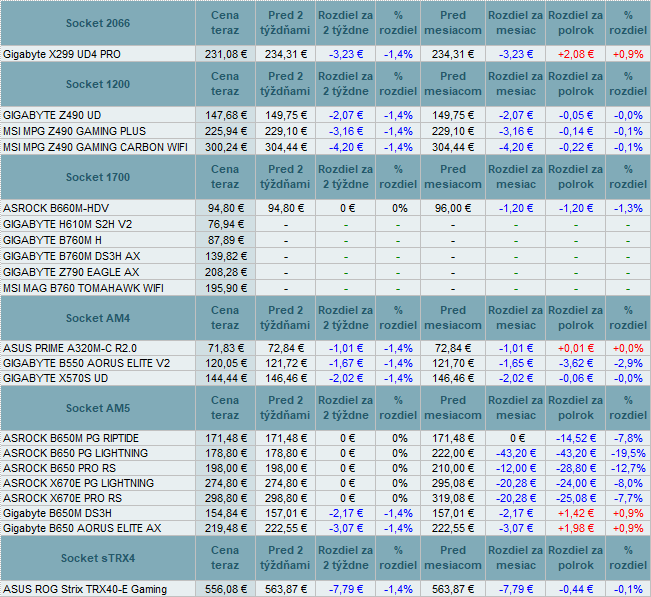Select Cena teraz header in Socket 2066
The width and height of the screenshot is (651, 597).
tap(225, 23)
